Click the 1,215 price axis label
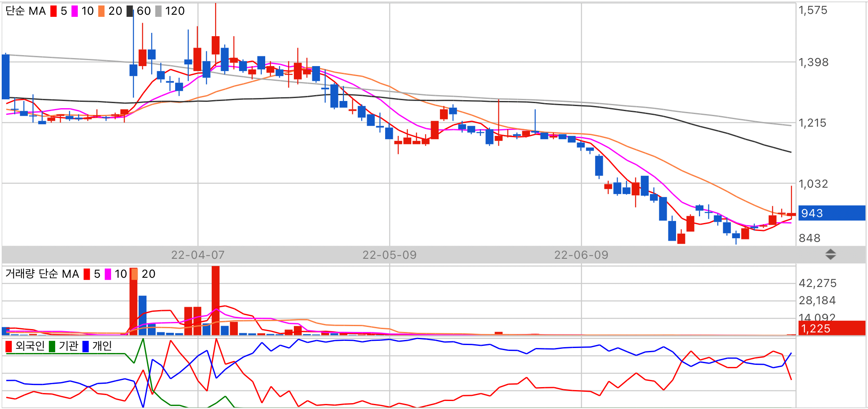The width and height of the screenshot is (868, 409). click(x=812, y=123)
